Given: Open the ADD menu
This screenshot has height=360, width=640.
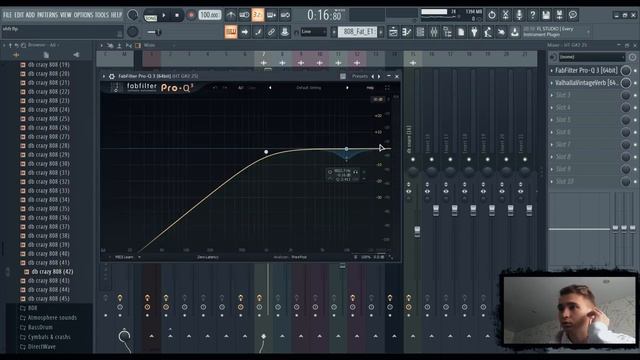Looking at the screenshot, I should tap(30, 15).
